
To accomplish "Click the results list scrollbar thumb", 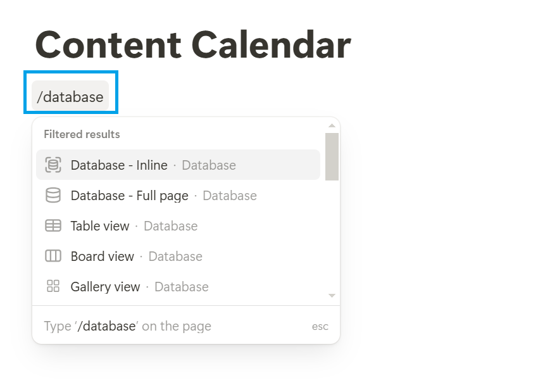I will click(x=332, y=156).
